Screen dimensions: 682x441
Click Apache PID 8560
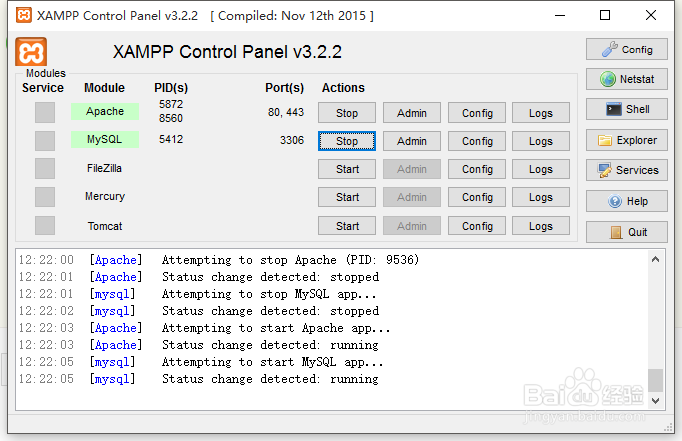point(171,118)
